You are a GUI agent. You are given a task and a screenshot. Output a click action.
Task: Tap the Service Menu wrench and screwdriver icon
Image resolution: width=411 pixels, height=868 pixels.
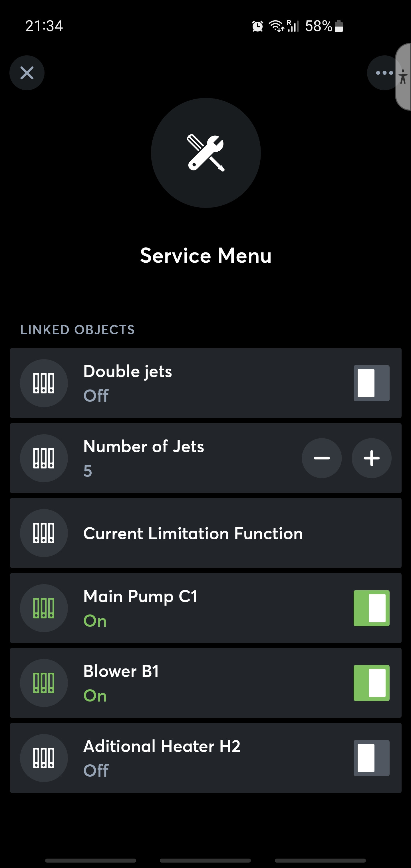[205, 153]
